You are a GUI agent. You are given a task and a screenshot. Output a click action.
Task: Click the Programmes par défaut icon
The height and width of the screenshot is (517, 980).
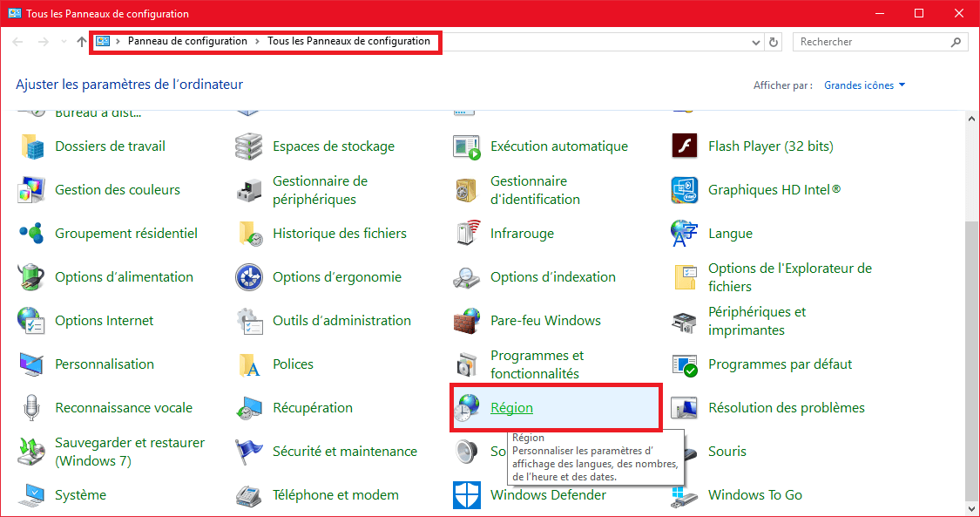(685, 364)
